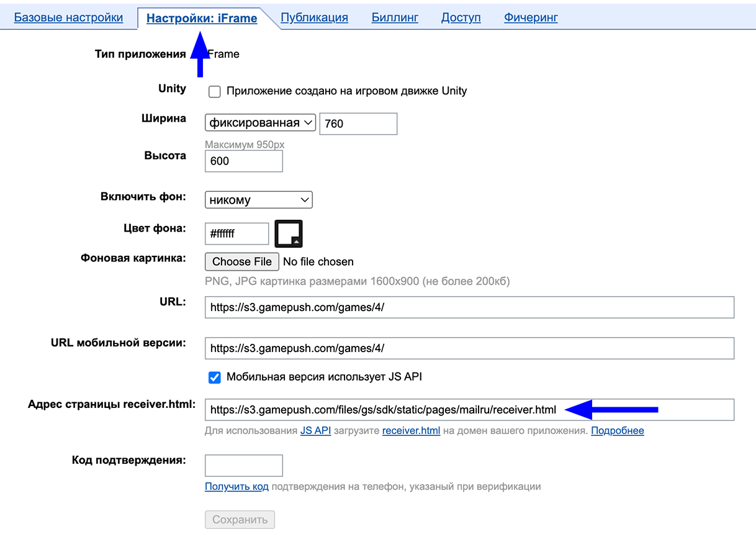Switch to the Публикация tab

click(x=314, y=17)
